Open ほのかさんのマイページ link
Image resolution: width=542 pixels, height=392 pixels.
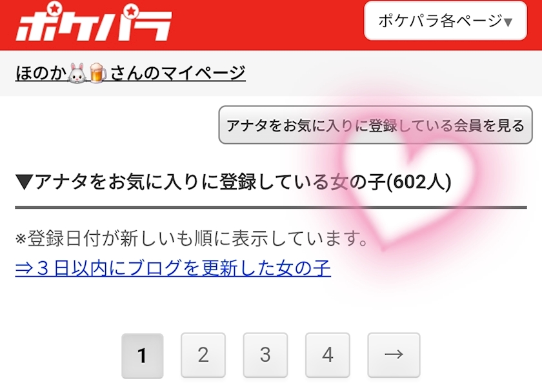(130, 73)
